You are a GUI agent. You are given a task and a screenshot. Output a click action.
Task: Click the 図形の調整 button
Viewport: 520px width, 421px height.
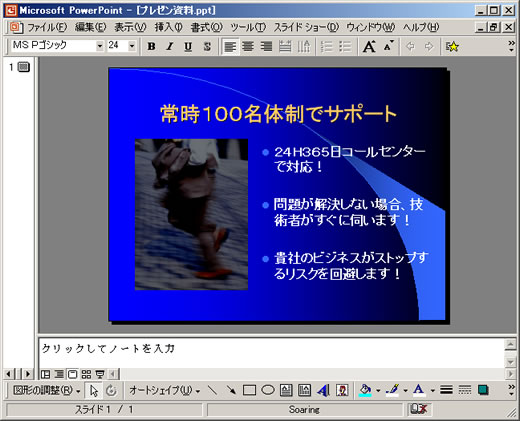click(46, 390)
